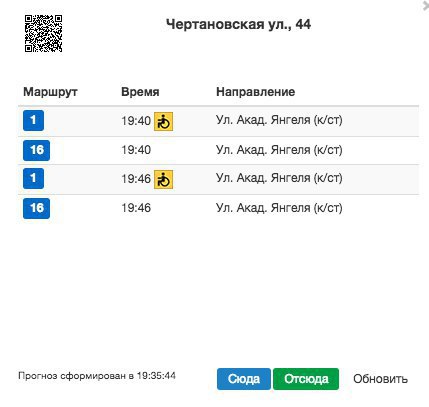Click route badge 1 for 19:46
Screen dimensions: 429x407
pos(33,178)
